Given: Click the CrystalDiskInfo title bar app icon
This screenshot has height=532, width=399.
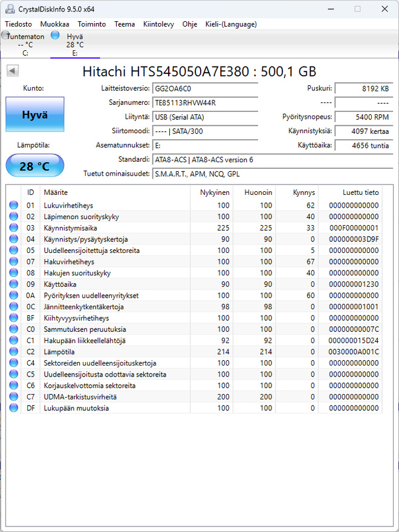Looking at the screenshot, I should click(10, 9).
